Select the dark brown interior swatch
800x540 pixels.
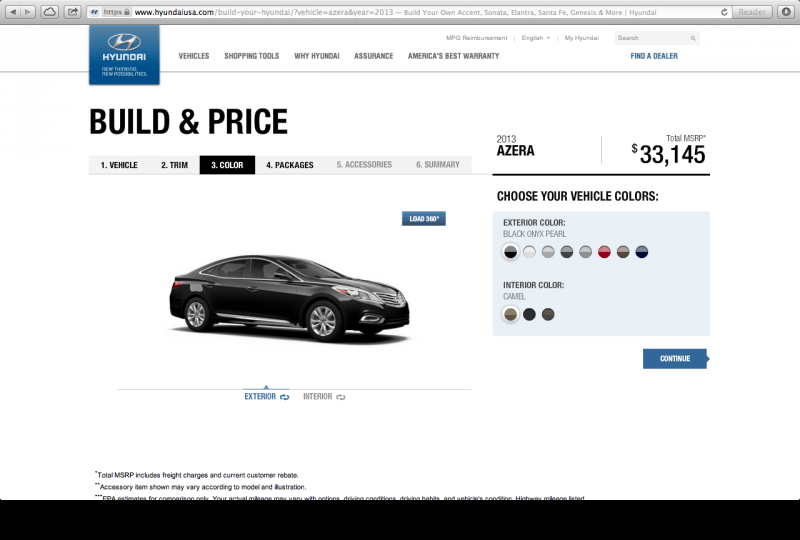548,314
